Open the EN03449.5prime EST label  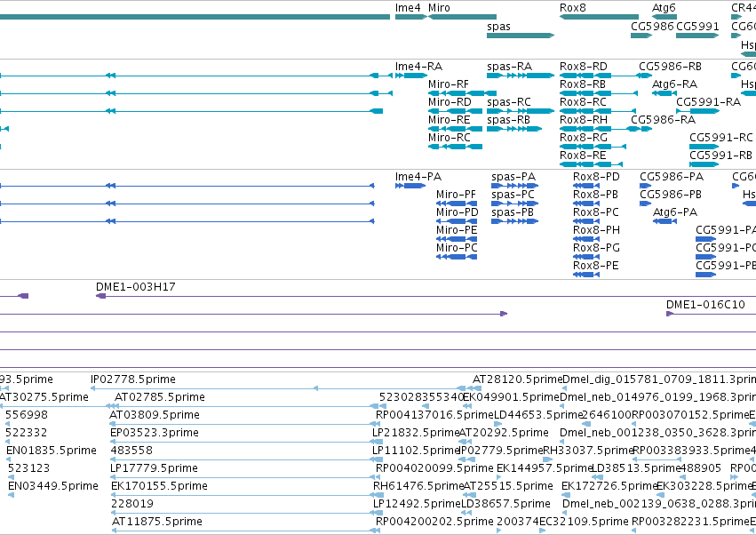coord(53,486)
